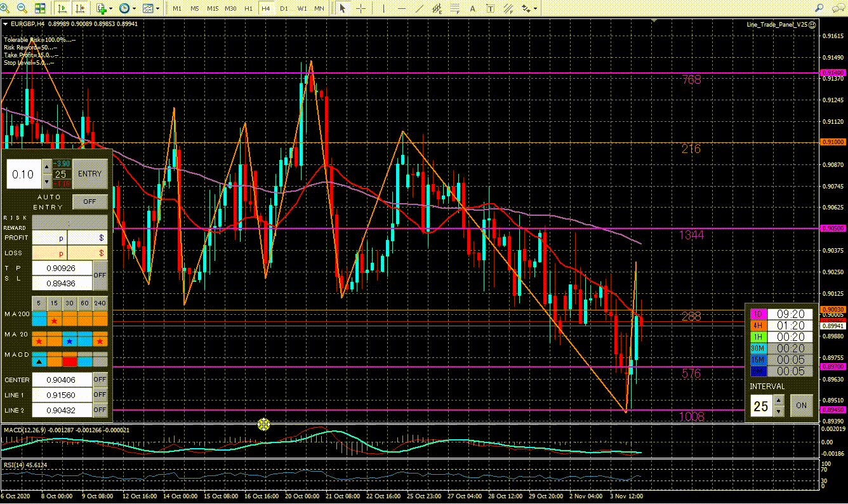Viewport: 848px width, 504px height.
Task: Select the Vertical Line drawing tool
Action: pos(383,8)
